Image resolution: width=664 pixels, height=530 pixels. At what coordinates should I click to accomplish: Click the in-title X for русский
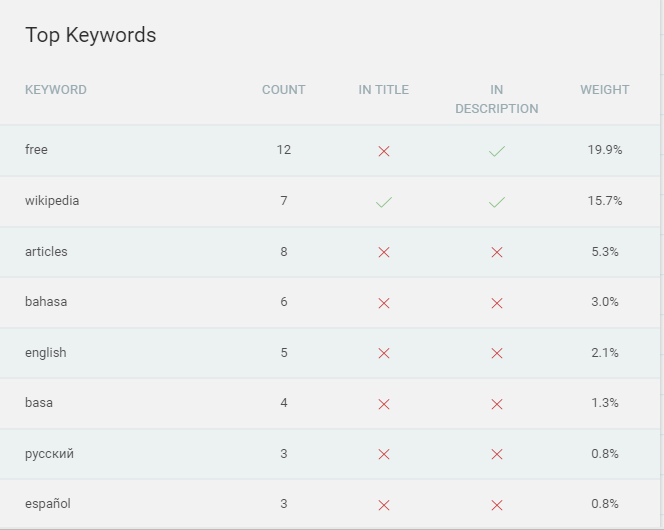point(384,454)
